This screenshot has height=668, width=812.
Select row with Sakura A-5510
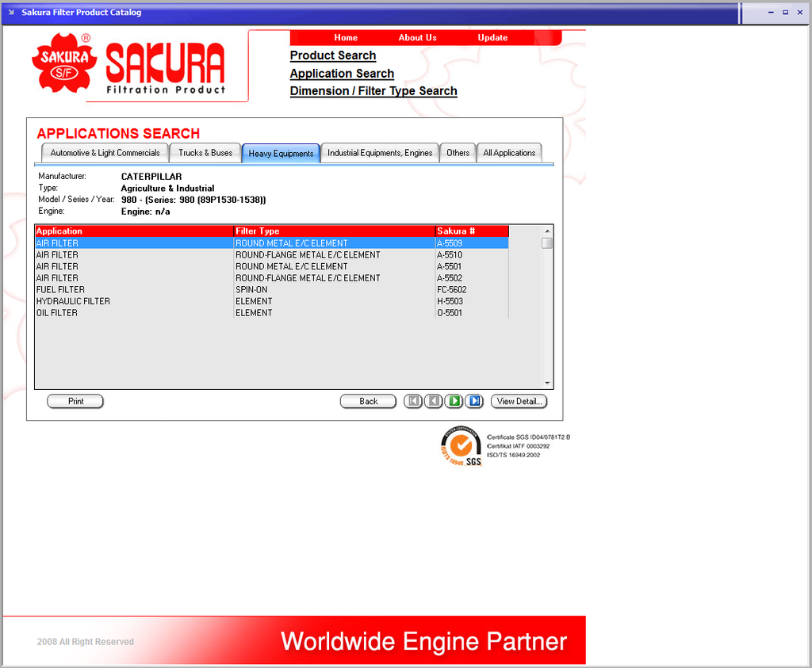tap(272, 255)
